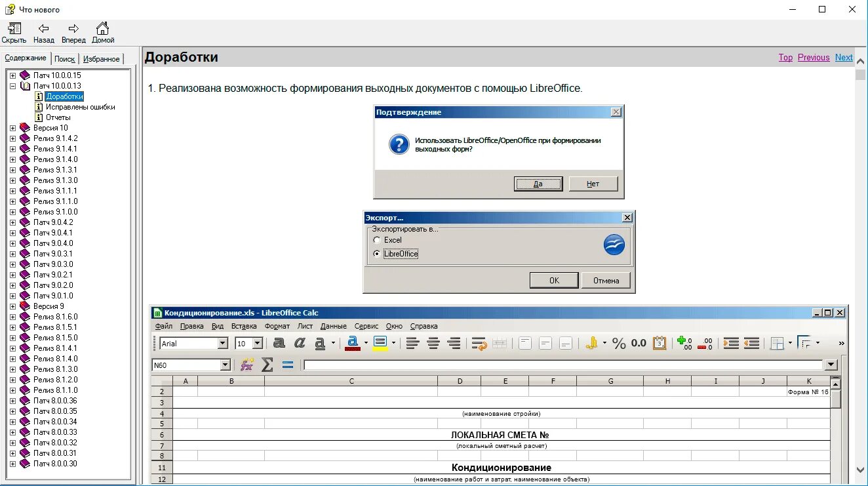Viewport: 868px width, 486px height.
Task: Open the Function Wizard fx icon
Action: point(247,365)
